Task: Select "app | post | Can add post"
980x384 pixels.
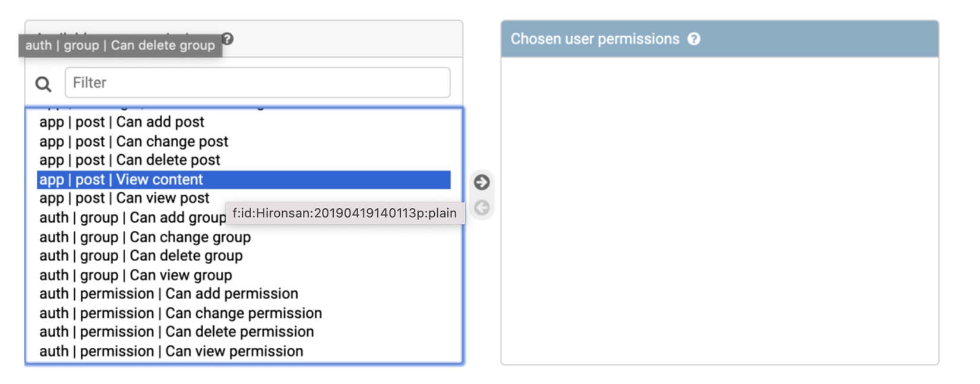Action: (122, 122)
